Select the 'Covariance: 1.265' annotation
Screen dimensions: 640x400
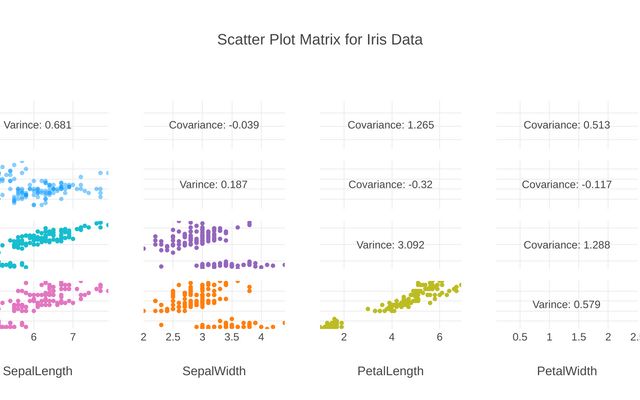click(x=390, y=125)
